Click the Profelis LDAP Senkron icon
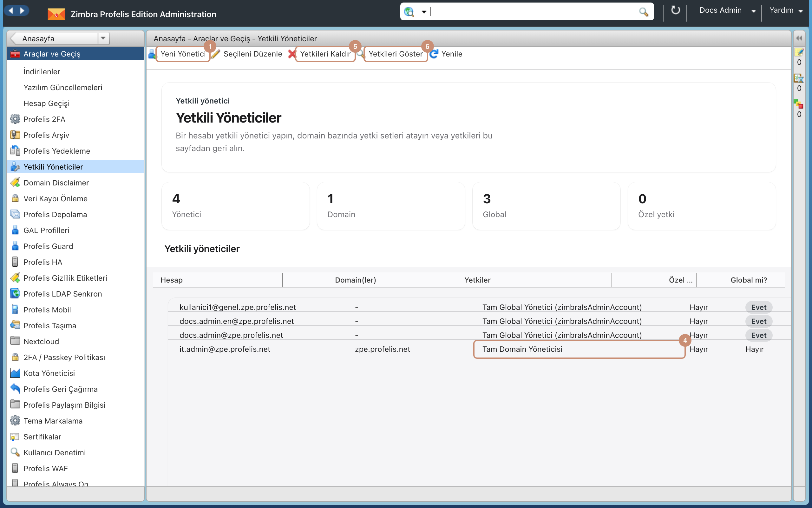This screenshot has height=508, width=812. [15, 293]
